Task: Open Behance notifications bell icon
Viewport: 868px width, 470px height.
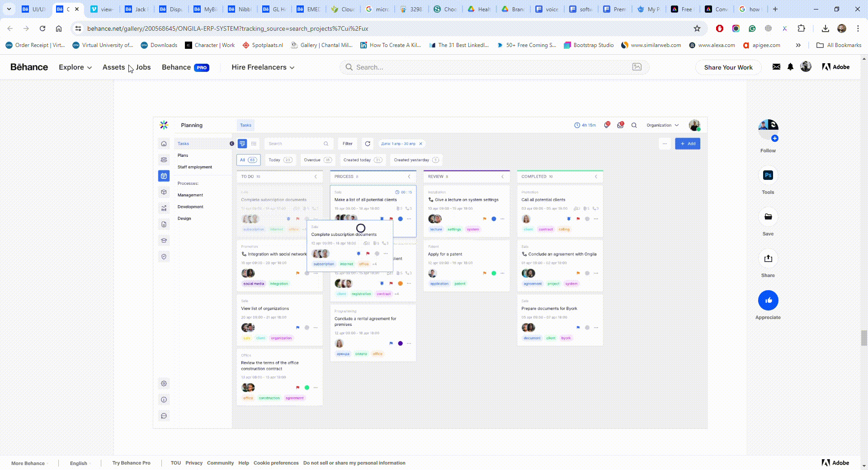Action: pyautogui.click(x=790, y=67)
